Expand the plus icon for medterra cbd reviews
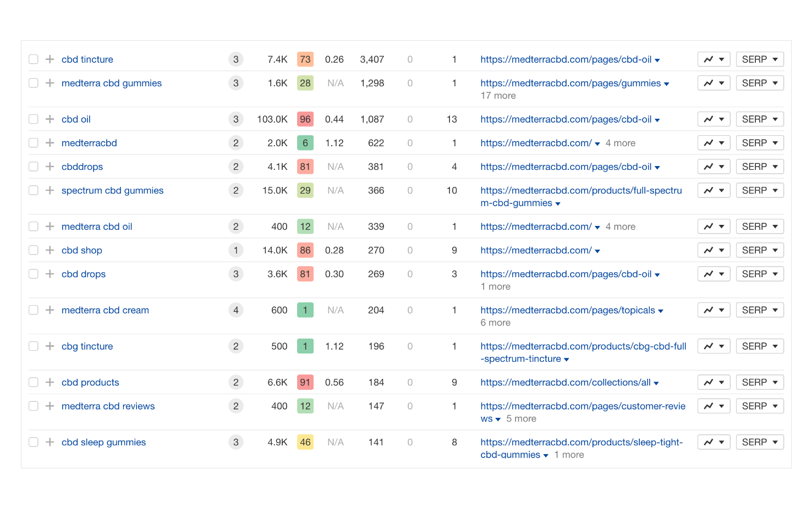812x508 pixels. (50, 406)
